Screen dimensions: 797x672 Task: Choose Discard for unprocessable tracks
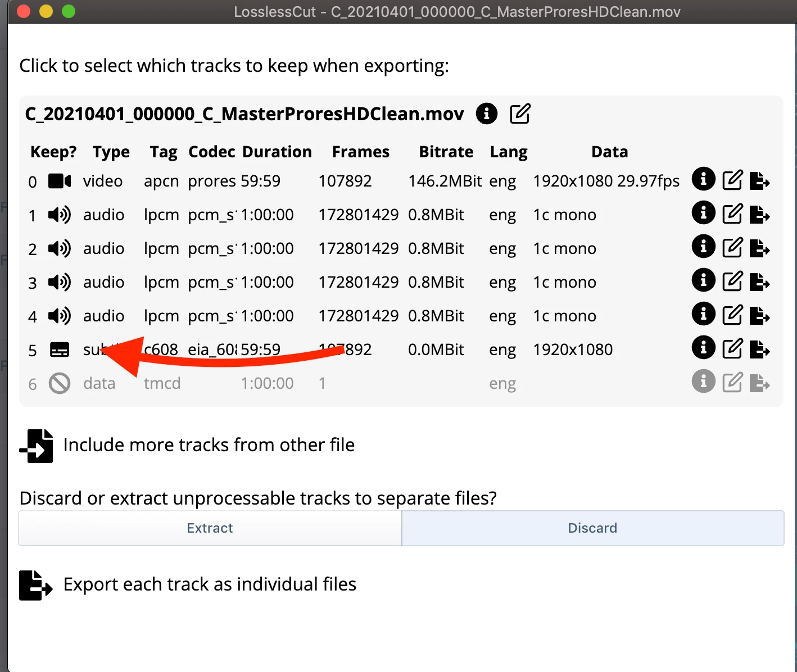(593, 528)
